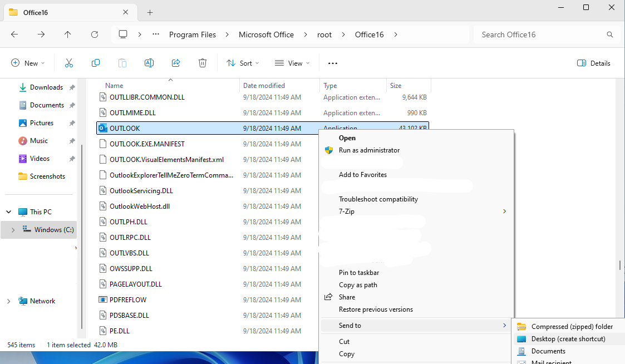Open the See more ellipsis in toolbar
Viewport: 625px width, 364px height.
point(333,63)
